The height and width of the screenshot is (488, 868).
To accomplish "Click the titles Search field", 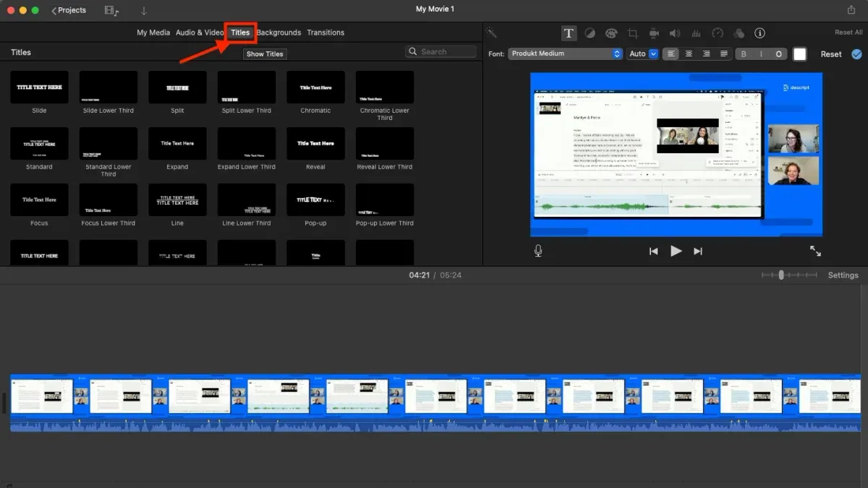I will [x=441, y=51].
